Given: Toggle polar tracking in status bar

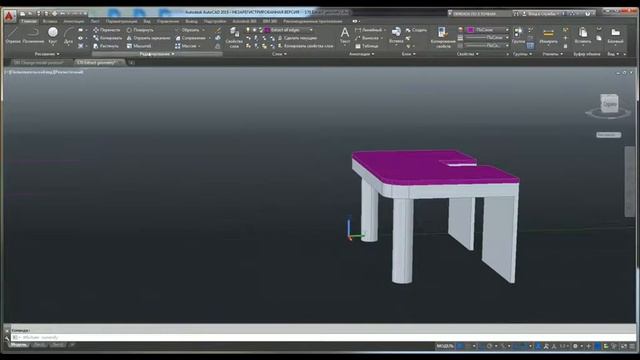Looking at the screenshot, I should [x=489, y=346].
